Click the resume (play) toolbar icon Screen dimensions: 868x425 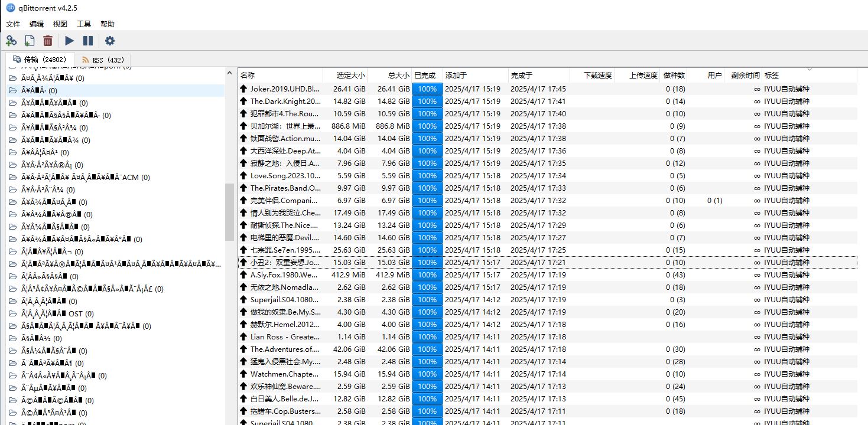pos(70,41)
